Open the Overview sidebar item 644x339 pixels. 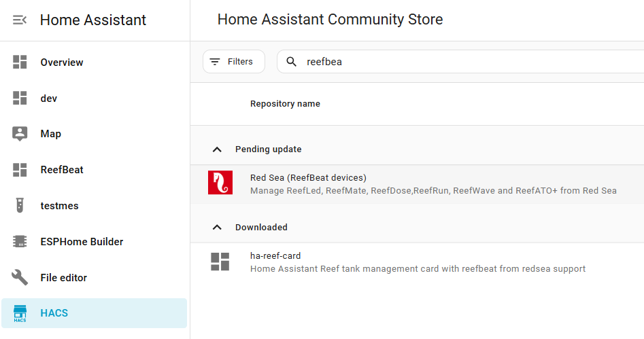pyautogui.click(x=94, y=63)
